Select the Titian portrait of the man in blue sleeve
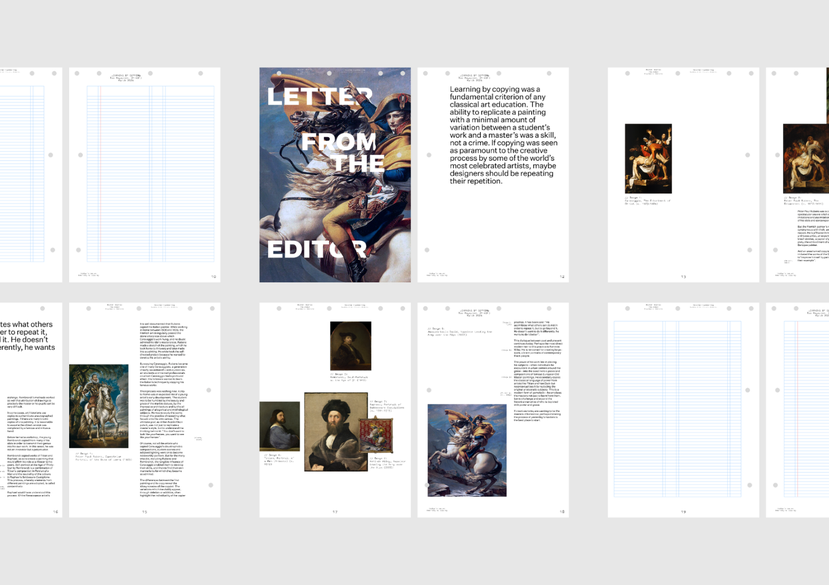829x585 pixels. click(x=280, y=426)
